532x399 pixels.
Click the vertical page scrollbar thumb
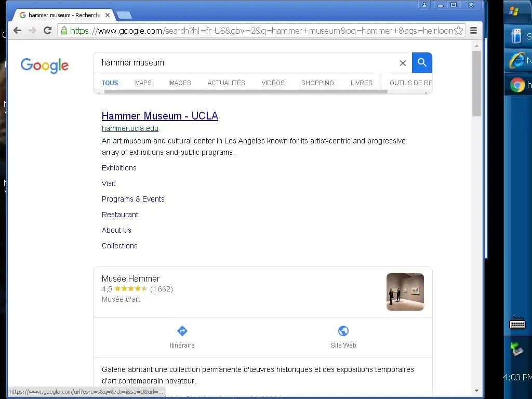point(477,84)
